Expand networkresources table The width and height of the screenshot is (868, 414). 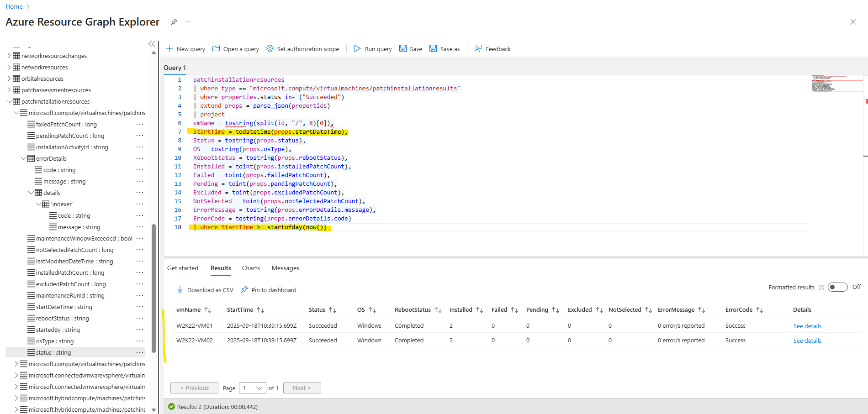point(9,67)
